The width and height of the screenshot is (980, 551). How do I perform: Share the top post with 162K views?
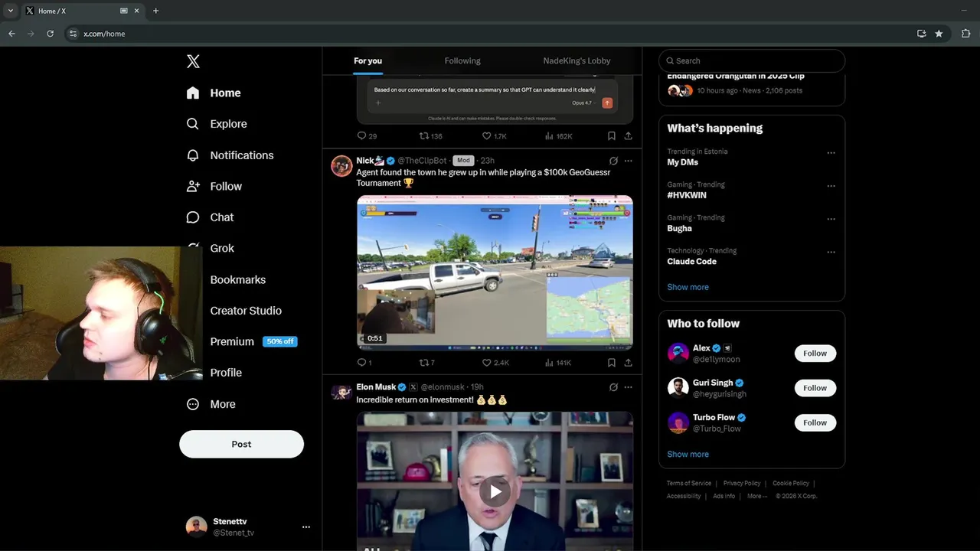628,135
